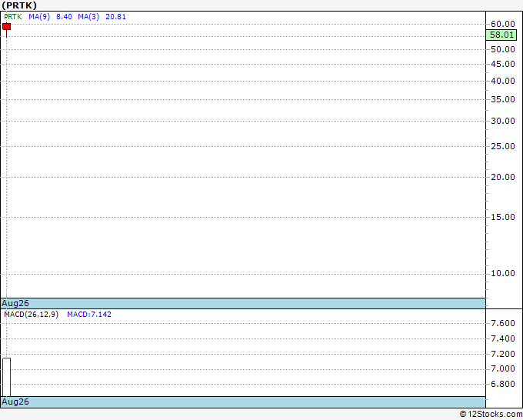Click the 7.400 MACD axis label
Screen dimensions: 523x420
pyautogui.click(x=503, y=339)
